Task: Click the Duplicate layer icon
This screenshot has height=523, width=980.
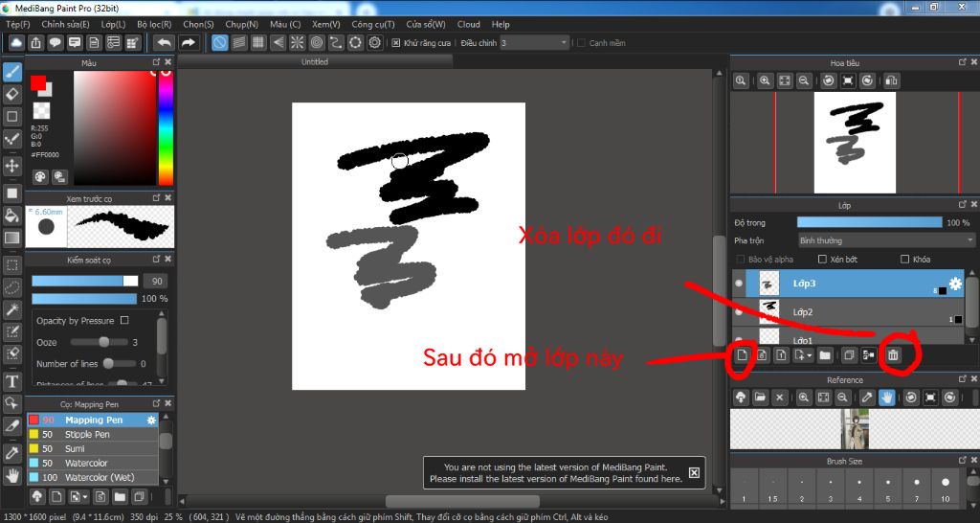Action: click(x=849, y=355)
